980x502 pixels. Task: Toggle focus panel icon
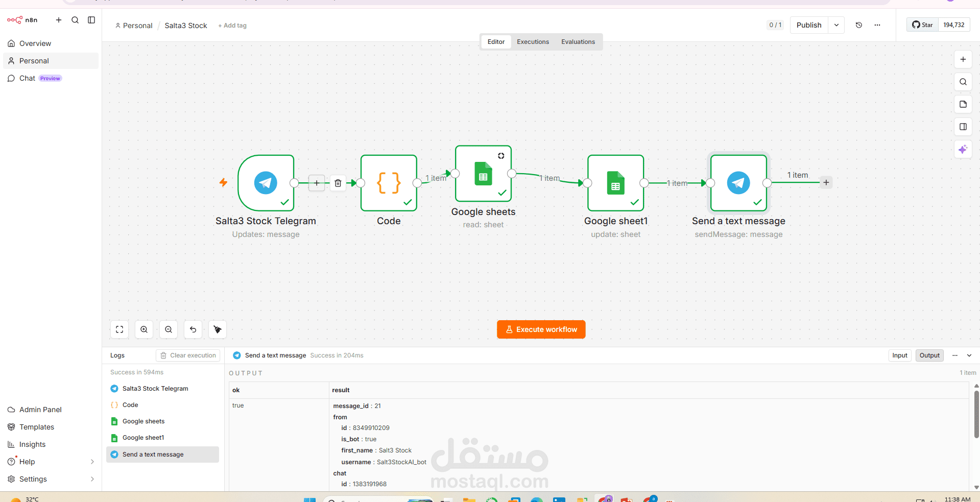[963, 127]
